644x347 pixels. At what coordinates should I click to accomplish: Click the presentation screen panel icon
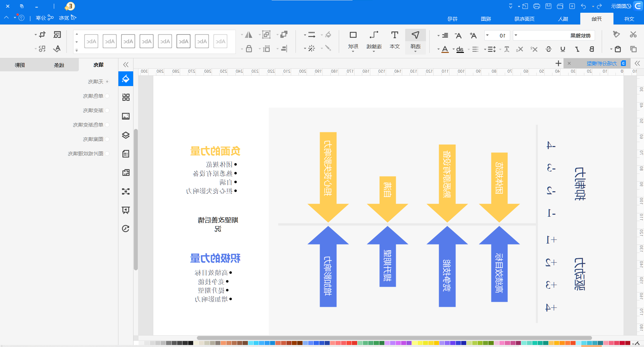[126, 210]
